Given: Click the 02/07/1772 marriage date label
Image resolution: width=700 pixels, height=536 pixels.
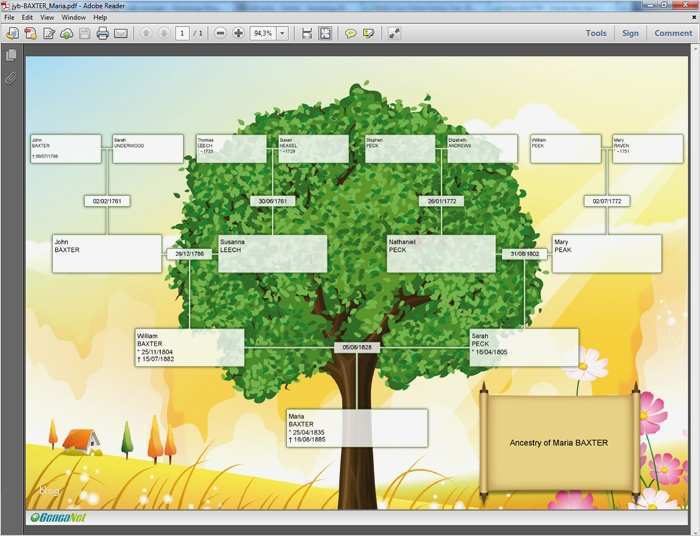Looking at the screenshot, I should tap(607, 201).
